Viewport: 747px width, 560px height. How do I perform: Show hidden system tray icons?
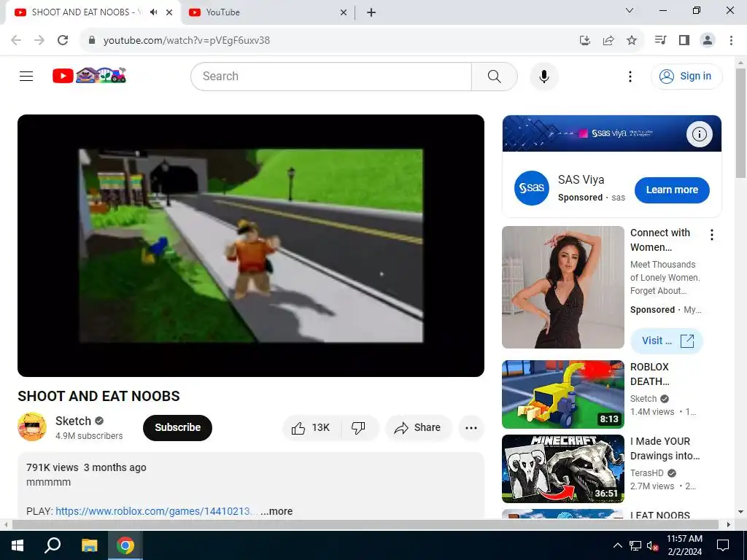[617, 545]
